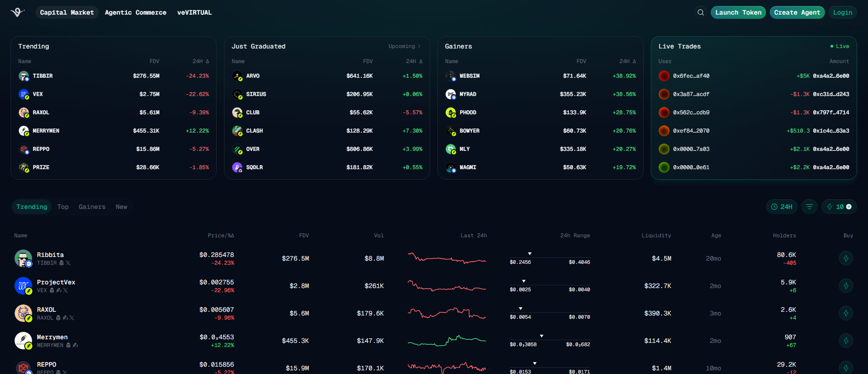Screen dimensions: 868x374
Task: Click the Ribbita avatar in the token table
Action: (23, 258)
